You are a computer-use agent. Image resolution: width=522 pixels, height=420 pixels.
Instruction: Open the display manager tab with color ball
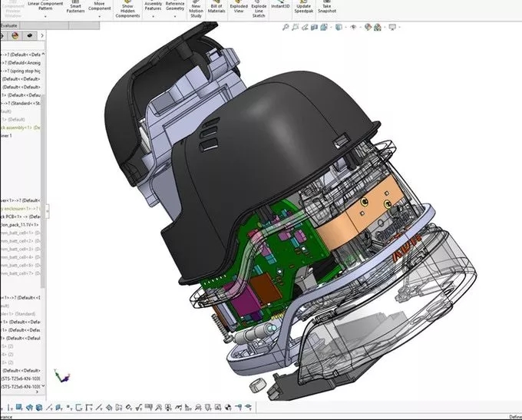click(15, 35)
